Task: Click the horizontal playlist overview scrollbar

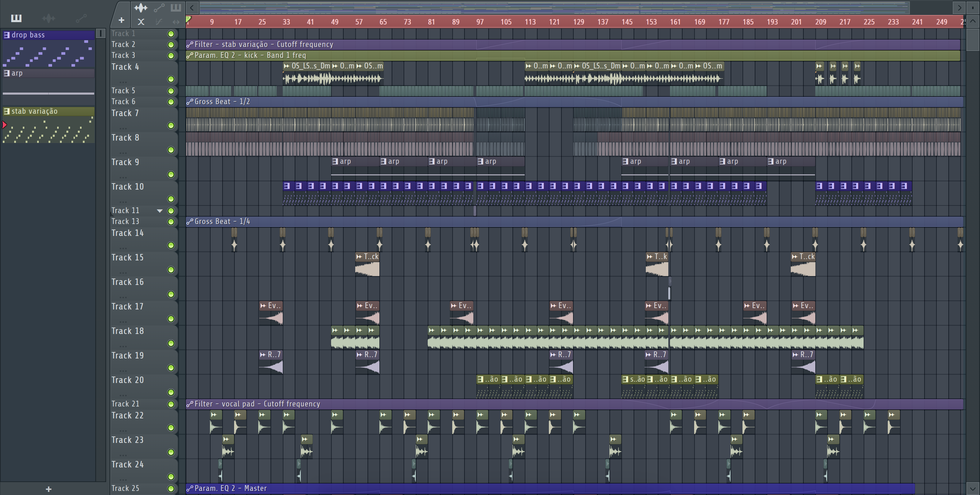Action: click(x=554, y=7)
